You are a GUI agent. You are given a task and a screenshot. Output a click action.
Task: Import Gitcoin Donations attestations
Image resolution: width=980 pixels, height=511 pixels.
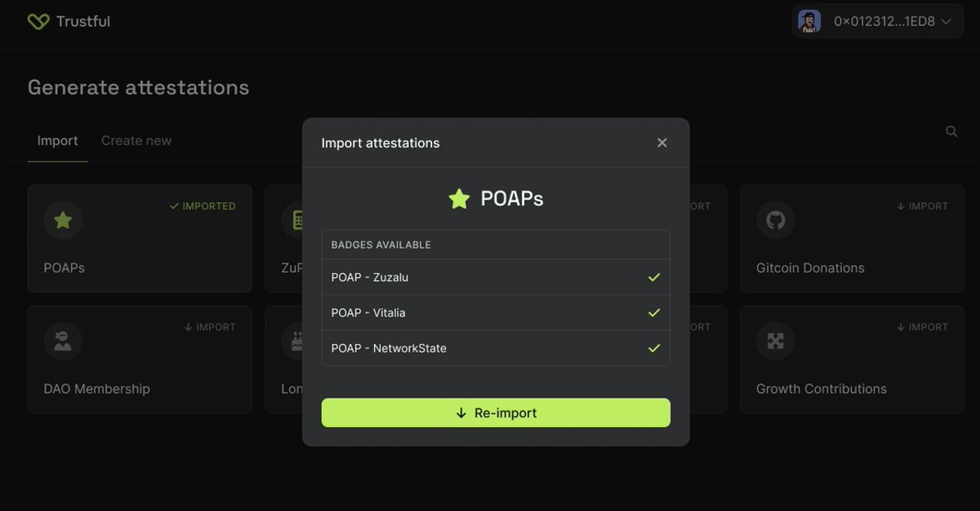point(922,206)
